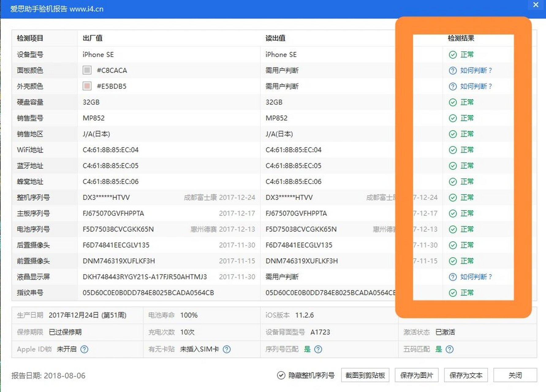Select device back model A1723
Screen dimensions: 546x392
[x=320, y=332]
